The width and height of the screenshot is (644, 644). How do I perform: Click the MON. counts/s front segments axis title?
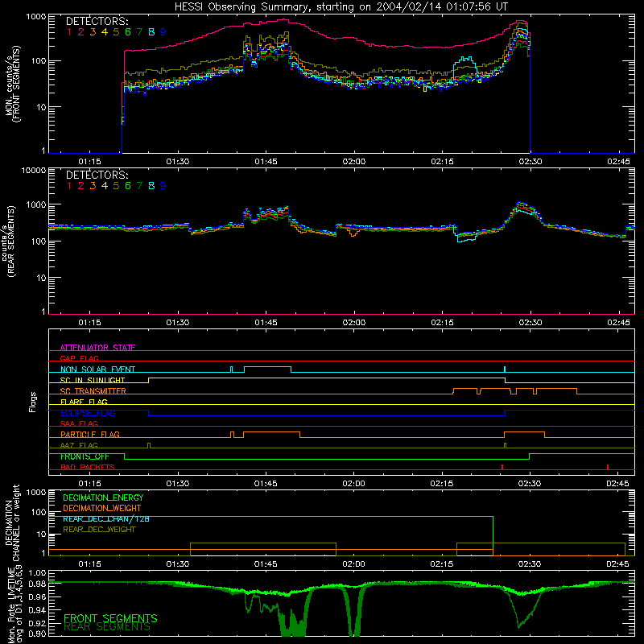click(x=12, y=84)
